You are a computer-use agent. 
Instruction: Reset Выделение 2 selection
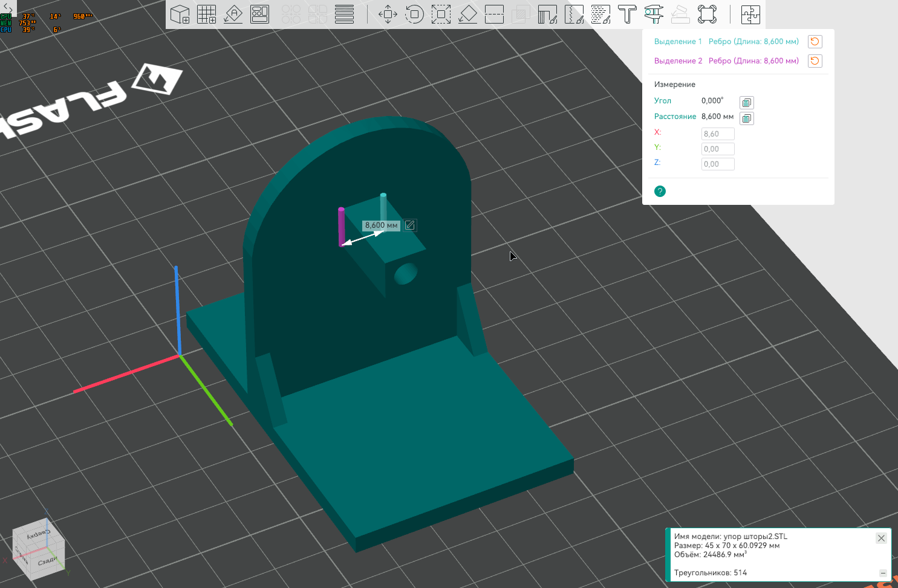tap(815, 61)
